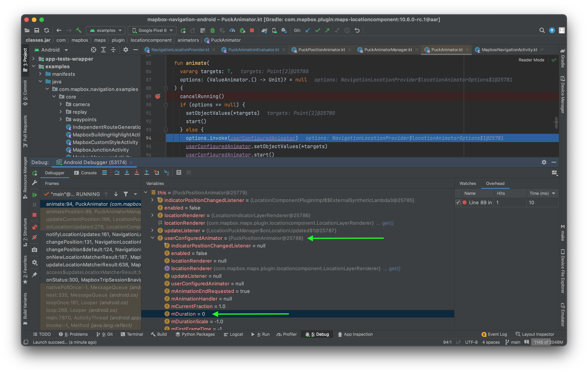The height and width of the screenshot is (374, 588).
Task: Expand the manifests folder in project tree
Action: [41, 74]
